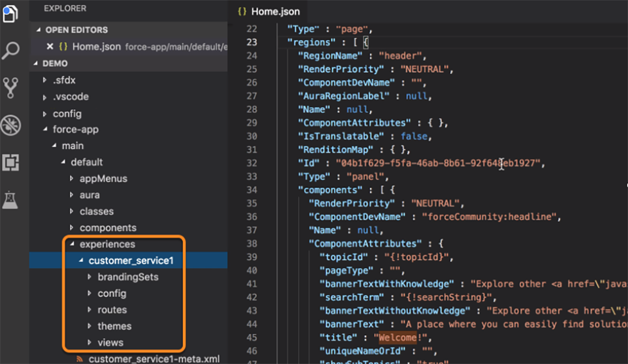Open the Explorer view in the activity bar

(11, 13)
